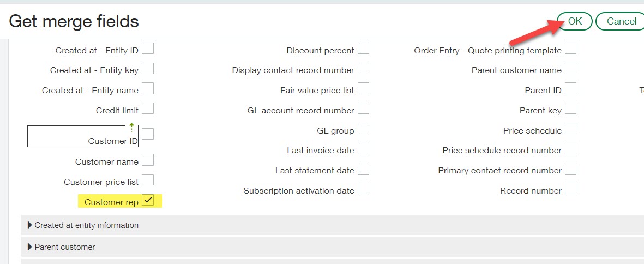
Task: Uncheck the Customer rep checkbox
Action: (148, 200)
